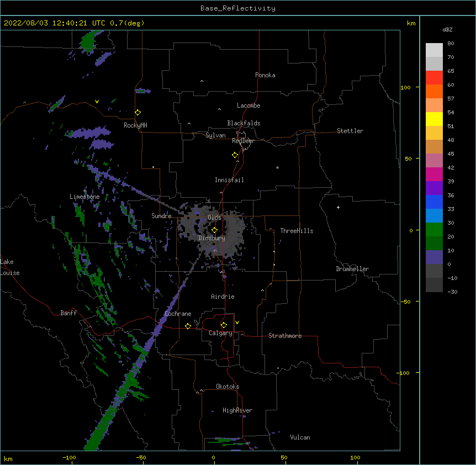Click the 36 dBZ blue legend swatch
The height and width of the screenshot is (465, 476).
coord(434,202)
